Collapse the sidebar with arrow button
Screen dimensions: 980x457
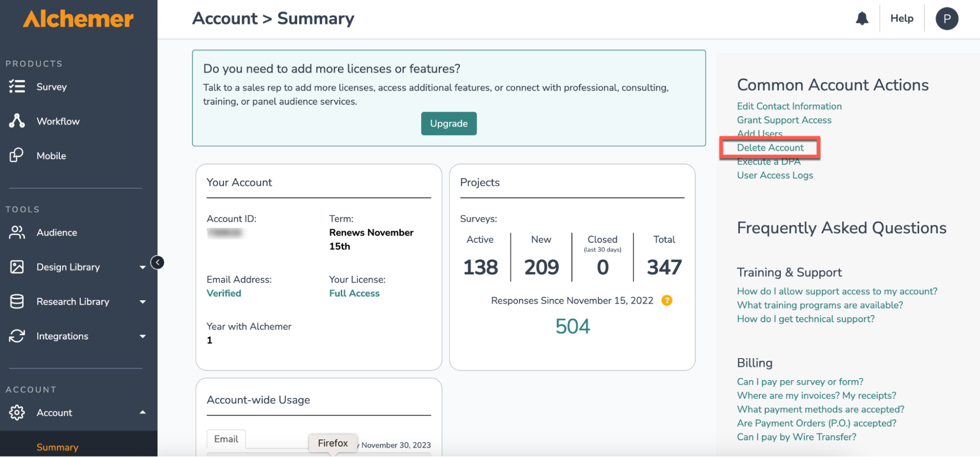tap(157, 263)
